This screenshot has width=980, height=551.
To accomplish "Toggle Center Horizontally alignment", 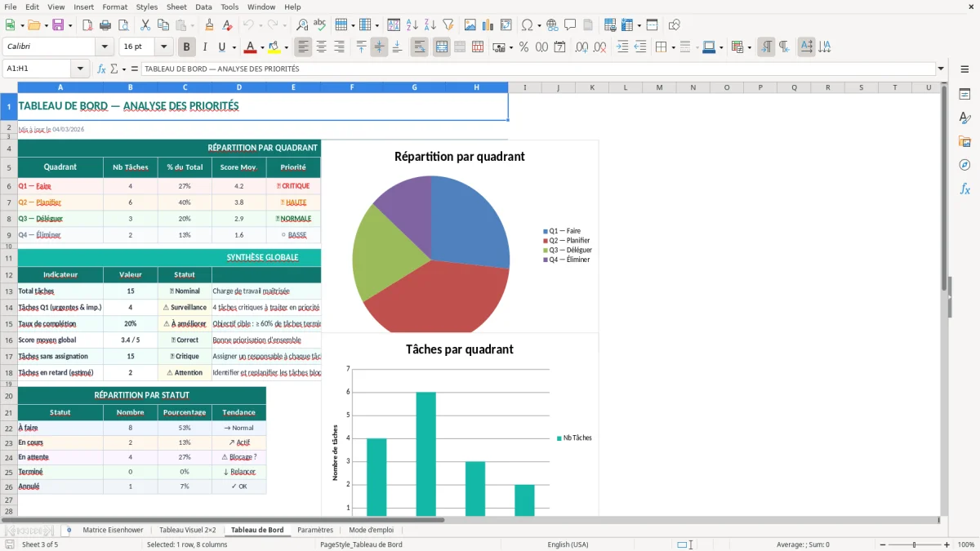I will (322, 47).
